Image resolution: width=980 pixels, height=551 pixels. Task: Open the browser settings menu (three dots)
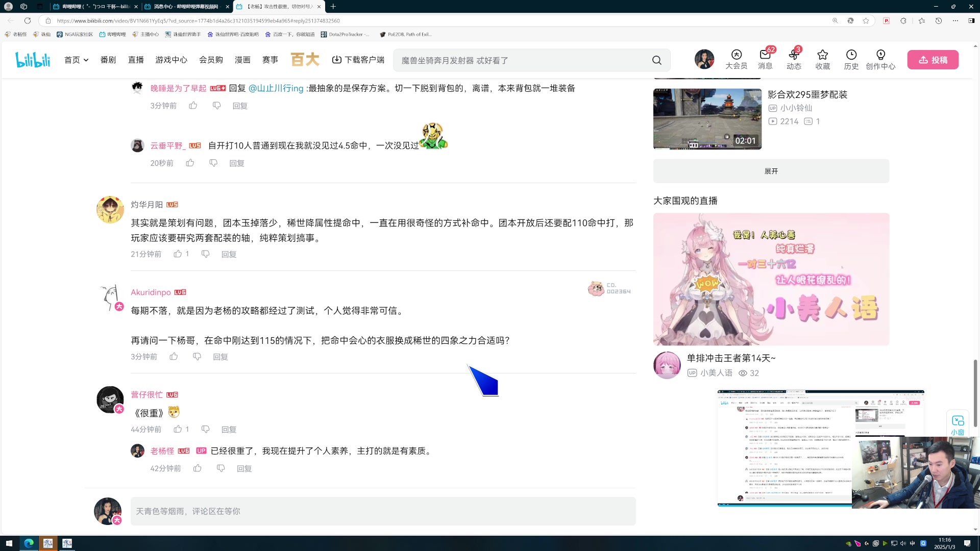pos(955,21)
